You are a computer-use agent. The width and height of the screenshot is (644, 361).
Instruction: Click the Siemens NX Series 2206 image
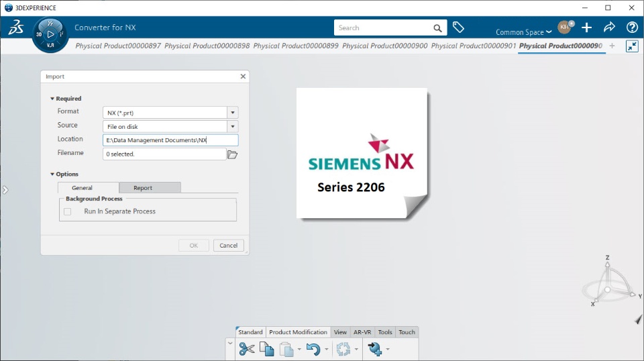362,153
